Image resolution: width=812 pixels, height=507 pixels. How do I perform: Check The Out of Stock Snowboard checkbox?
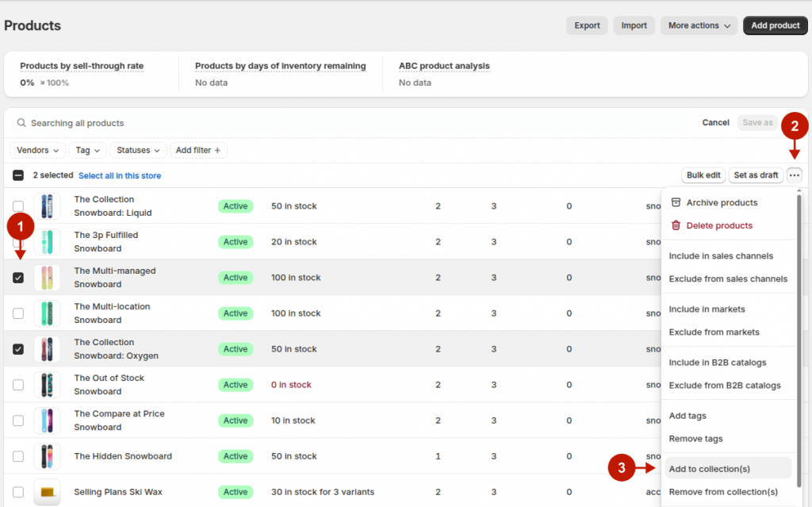click(x=18, y=384)
